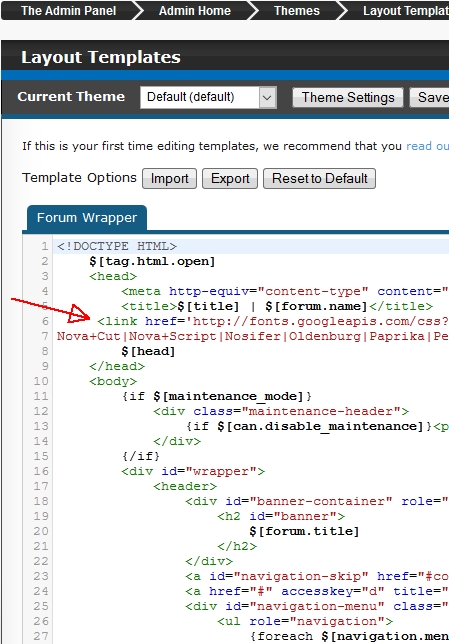The height and width of the screenshot is (644, 449).
Task: Click the $[tag.html.open] line
Action: tap(152, 261)
